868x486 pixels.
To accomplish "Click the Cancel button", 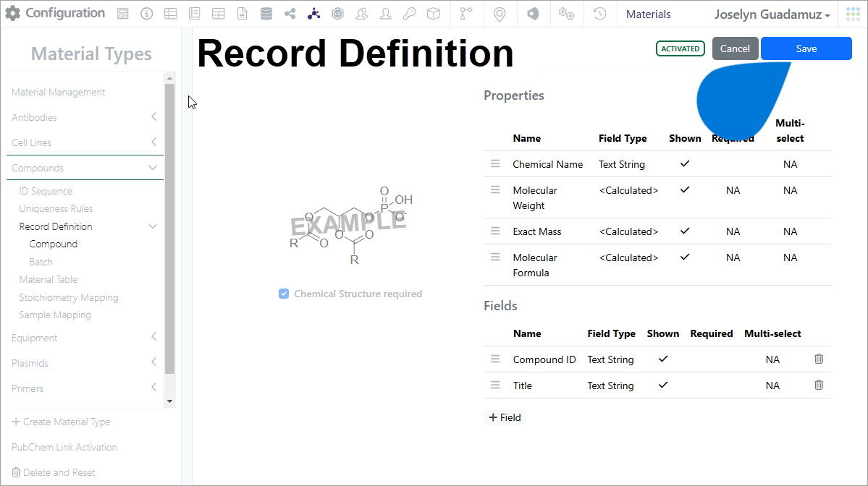I will [x=735, y=48].
